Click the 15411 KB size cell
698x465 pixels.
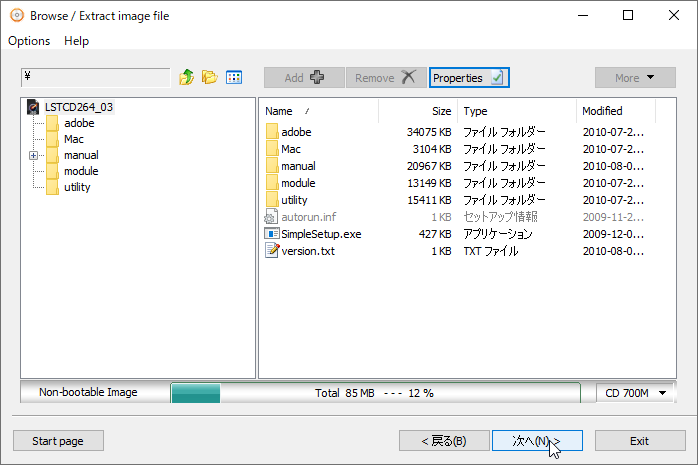430,200
